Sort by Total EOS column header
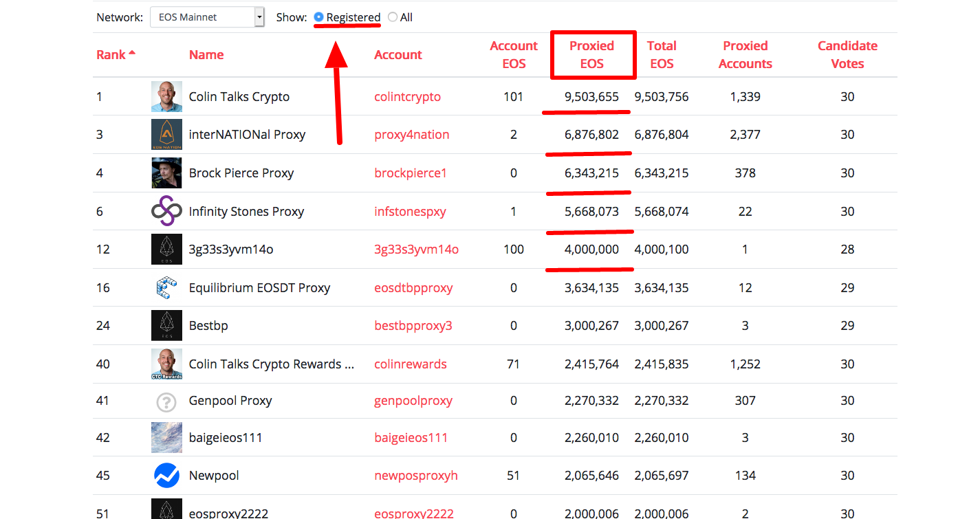980x519 pixels. point(662,54)
